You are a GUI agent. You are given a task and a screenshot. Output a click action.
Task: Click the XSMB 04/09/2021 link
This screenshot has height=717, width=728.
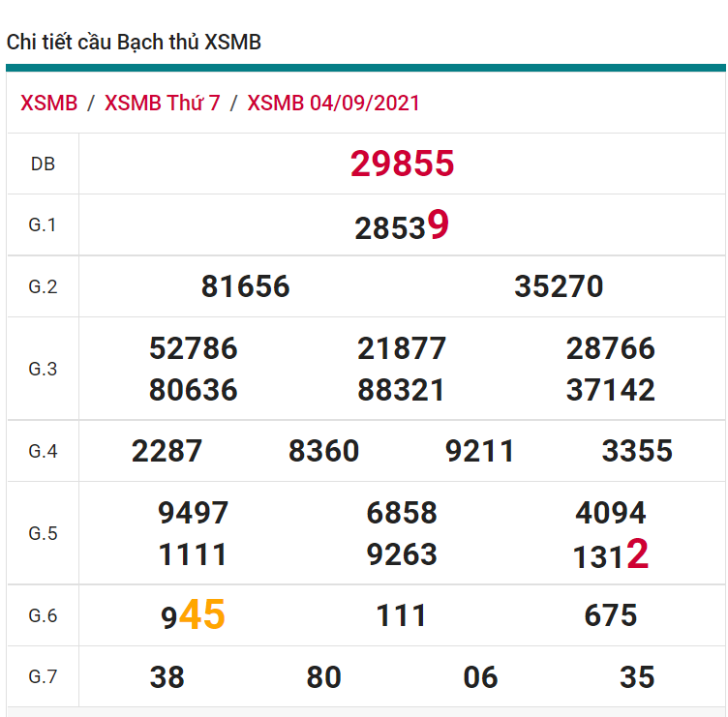click(x=333, y=104)
